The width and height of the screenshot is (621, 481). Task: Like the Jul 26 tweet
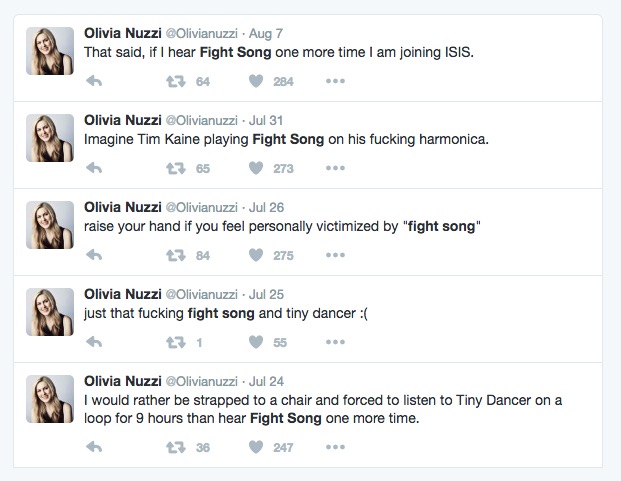(x=256, y=255)
